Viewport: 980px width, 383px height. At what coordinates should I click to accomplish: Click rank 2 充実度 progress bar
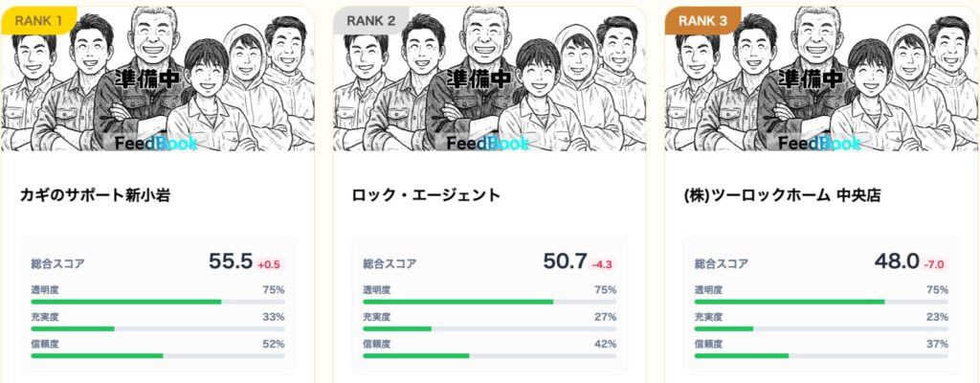(489, 328)
